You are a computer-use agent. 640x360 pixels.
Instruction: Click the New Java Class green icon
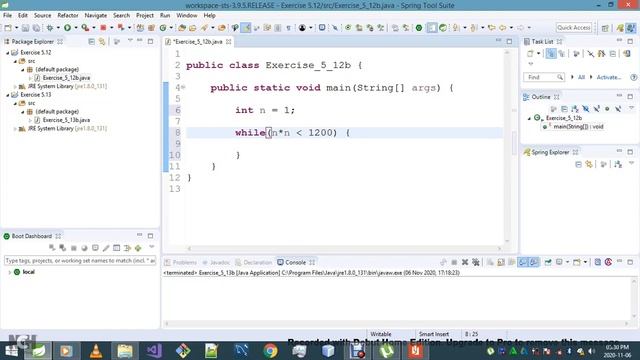click(163, 28)
